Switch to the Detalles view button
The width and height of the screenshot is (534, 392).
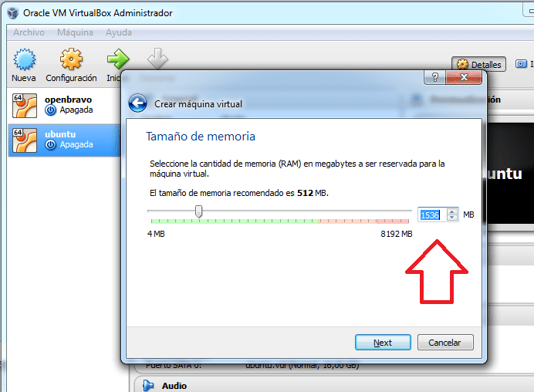click(479, 64)
